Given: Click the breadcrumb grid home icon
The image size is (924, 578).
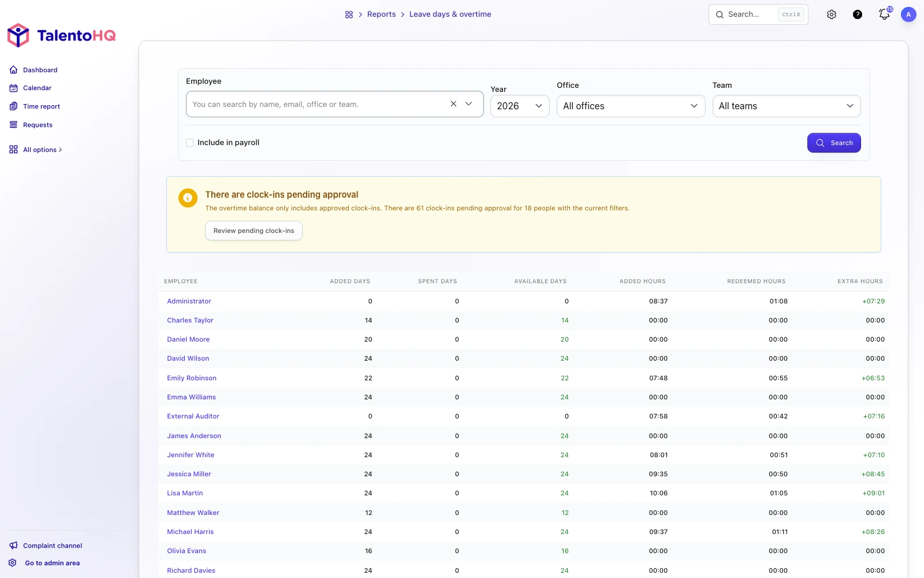Looking at the screenshot, I should click(349, 14).
